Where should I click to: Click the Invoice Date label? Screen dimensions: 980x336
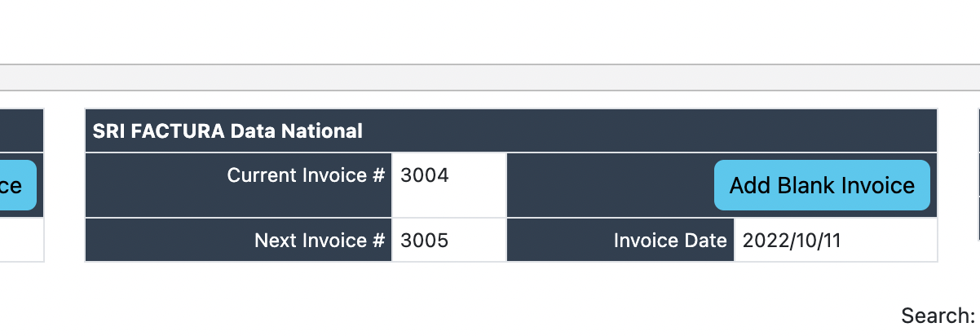point(669,241)
